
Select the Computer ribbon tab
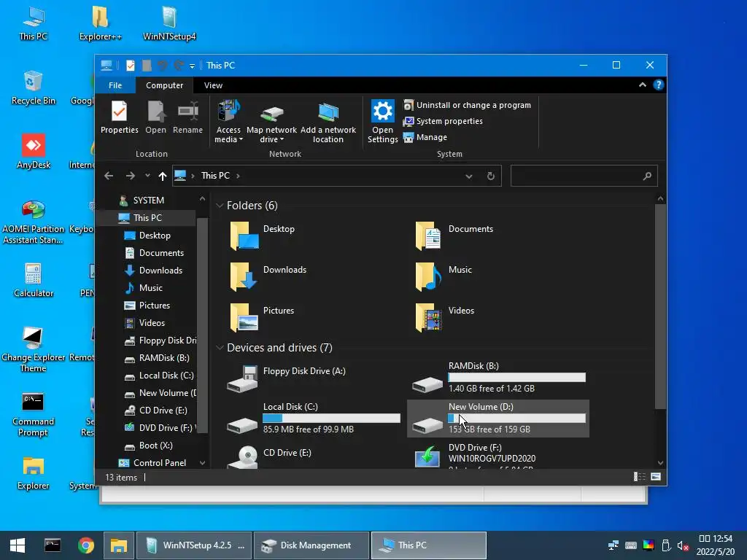point(164,85)
